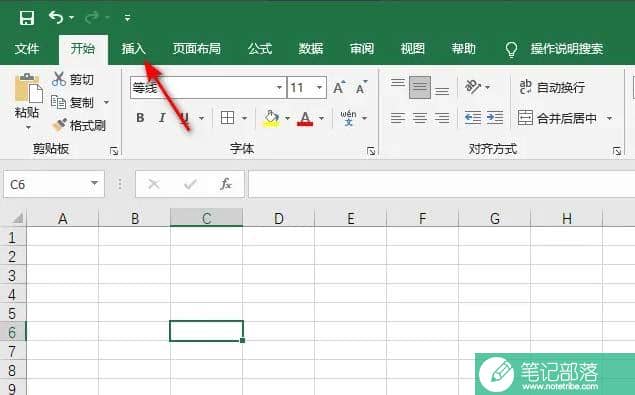Click the formula bar cancel X icon

point(154,184)
